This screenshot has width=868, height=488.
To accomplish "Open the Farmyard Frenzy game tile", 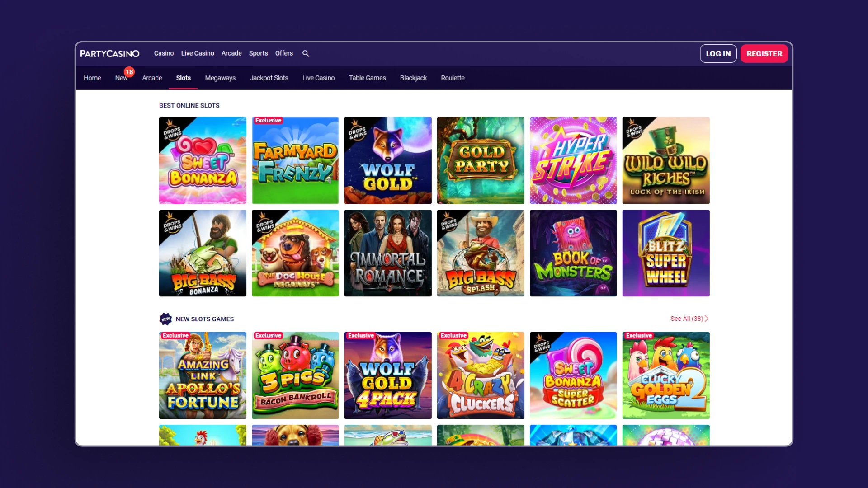I will [x=295, y=160].
